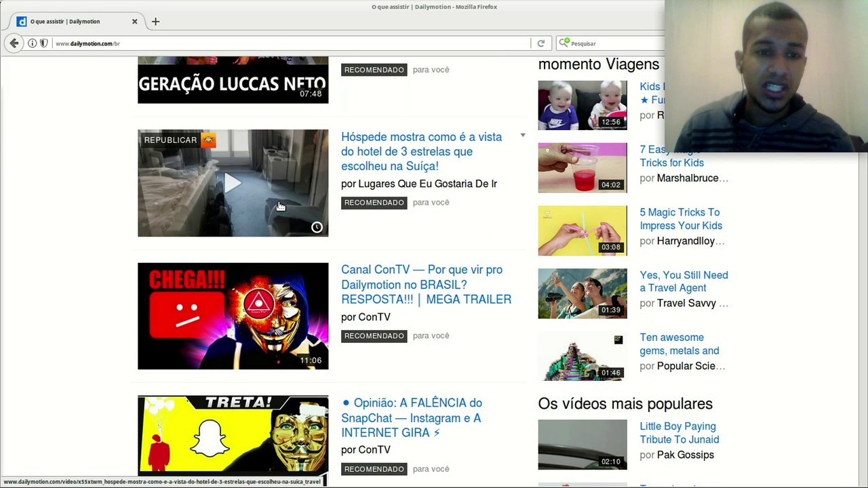Image resolution: width=868 pixels, height=488 pixels.
Task: Open ConTV channel under MEGA TRAILER video
Action: 374,317
